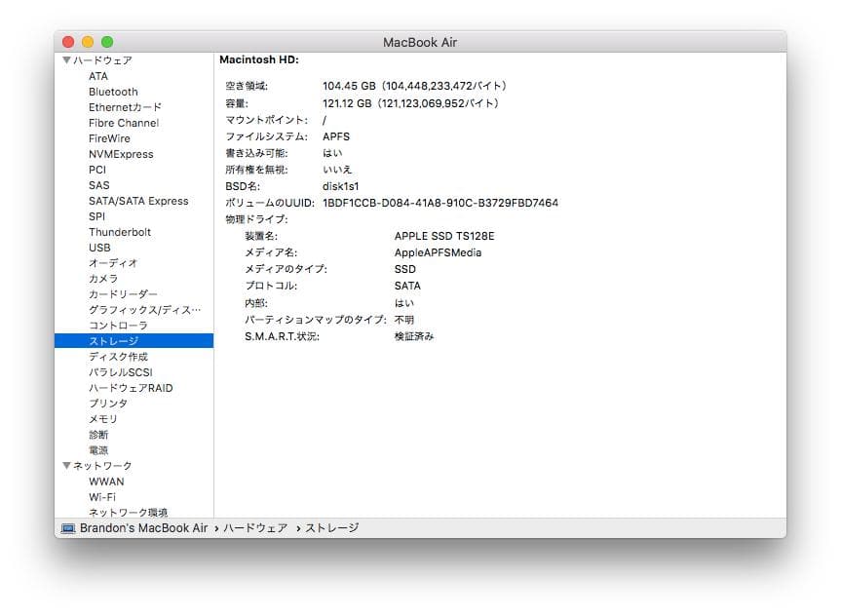This screenshot has height=616, width=841.
Task: Select ATA in the sidebar
Action: tap(98, 76)
